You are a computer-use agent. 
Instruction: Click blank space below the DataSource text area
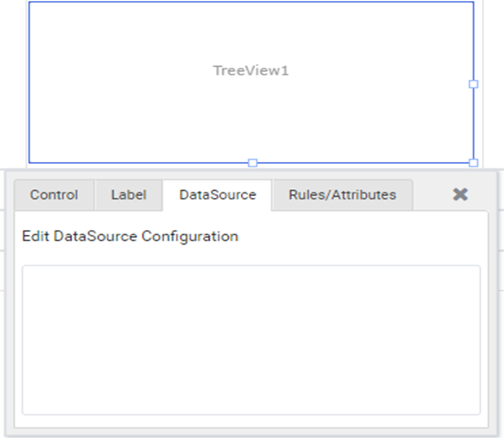click(x=251, y=421)
